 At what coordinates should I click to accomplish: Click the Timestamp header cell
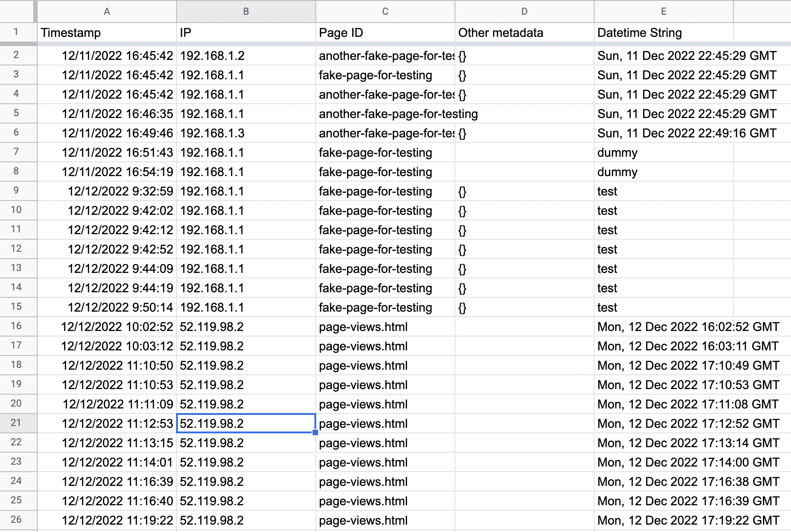[x=107, y=33]
